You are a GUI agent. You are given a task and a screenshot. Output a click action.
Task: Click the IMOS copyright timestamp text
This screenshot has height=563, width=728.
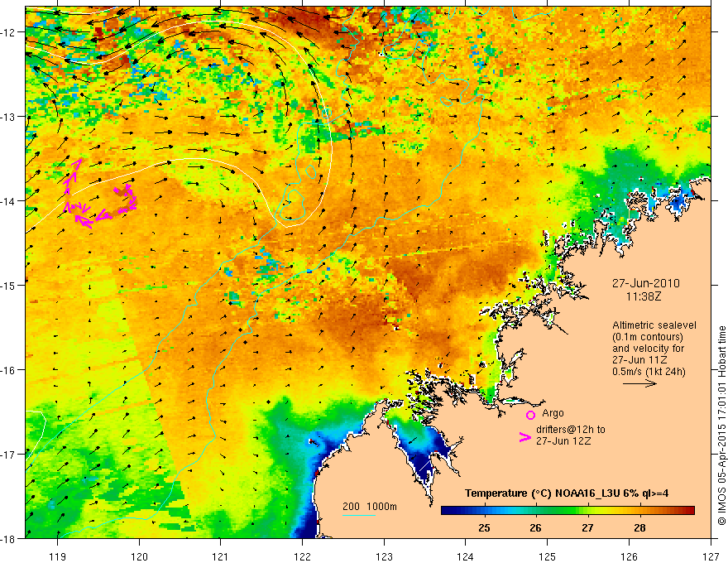click(x=721, y=426)
